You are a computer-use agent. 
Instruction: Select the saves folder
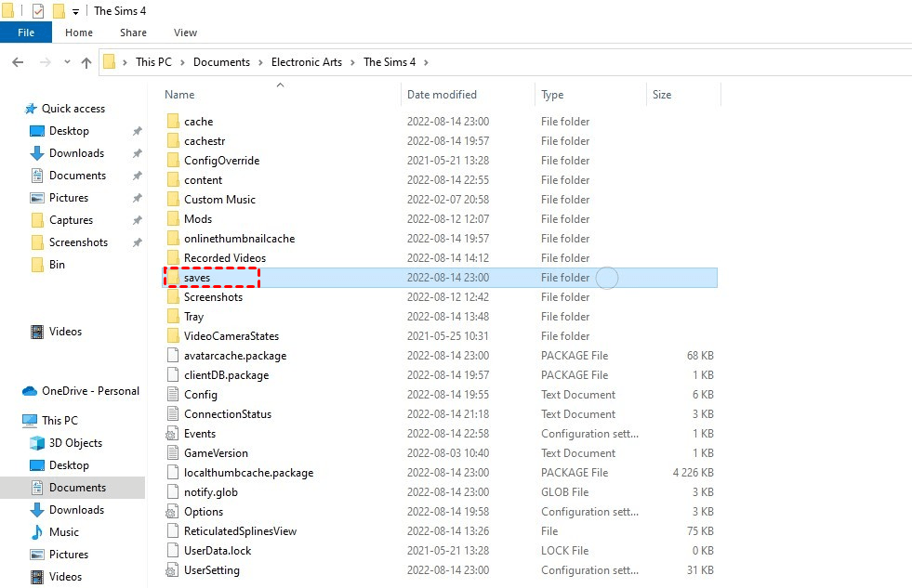(441, 278)
